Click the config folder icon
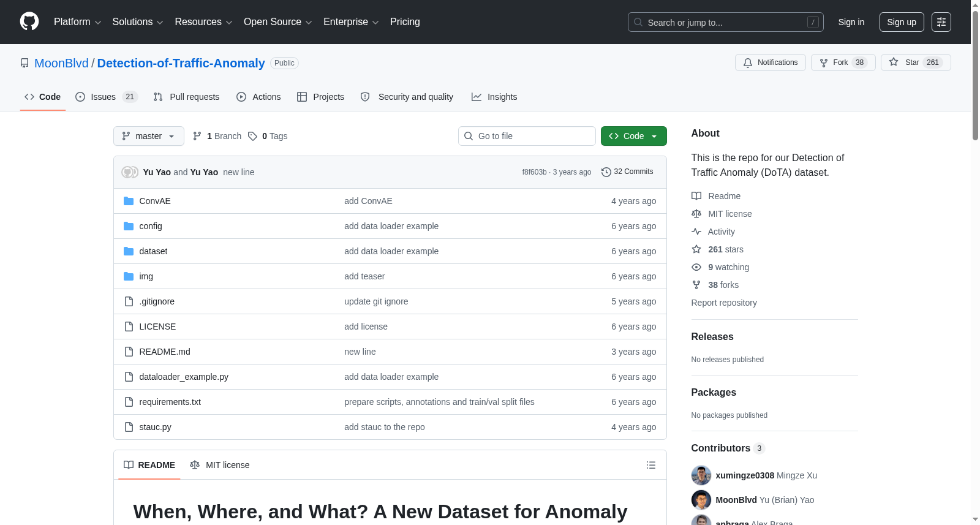 tap(129, 226)
